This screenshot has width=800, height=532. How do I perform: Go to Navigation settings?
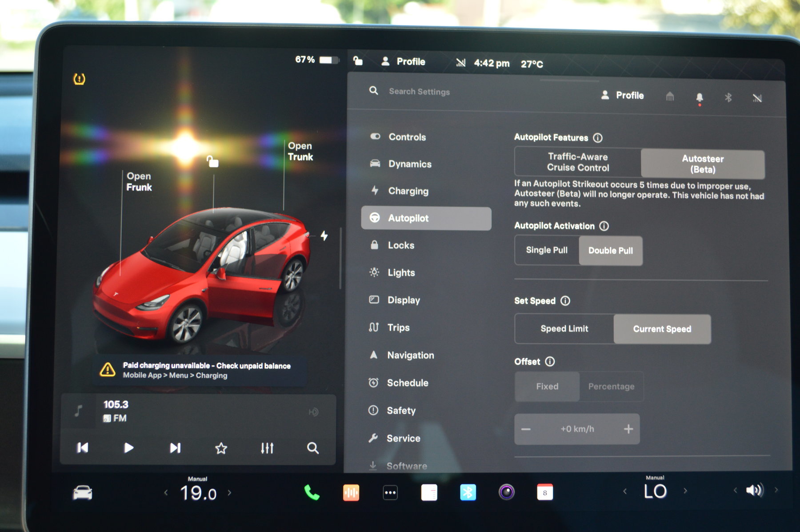point(410,355)
